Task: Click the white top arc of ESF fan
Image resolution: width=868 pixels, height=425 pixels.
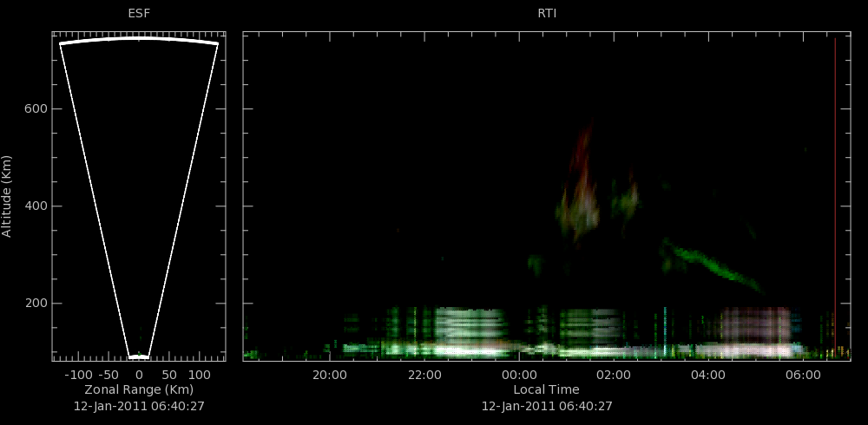Action: pyautogui.click(x=139, y=39)
